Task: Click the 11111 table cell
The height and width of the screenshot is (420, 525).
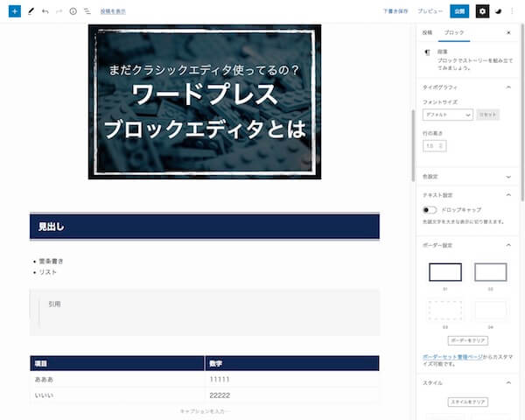Action: click(x=292, y=380)
